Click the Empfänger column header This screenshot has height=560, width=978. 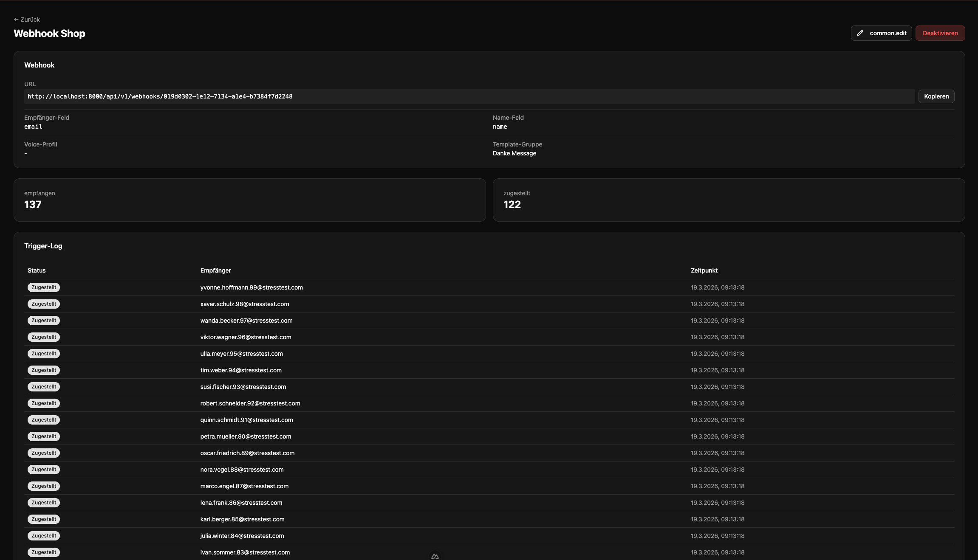coord(215,270)
